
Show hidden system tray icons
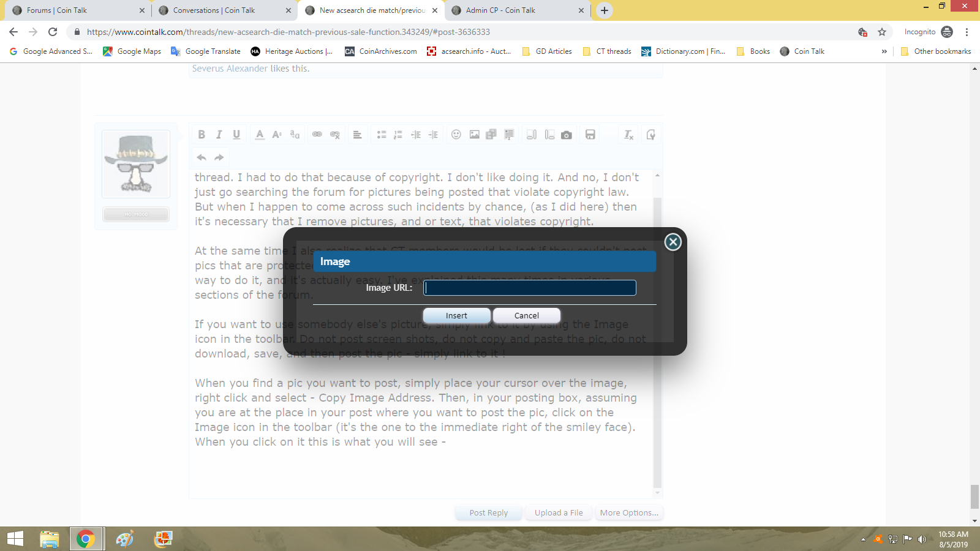(863, 539)
